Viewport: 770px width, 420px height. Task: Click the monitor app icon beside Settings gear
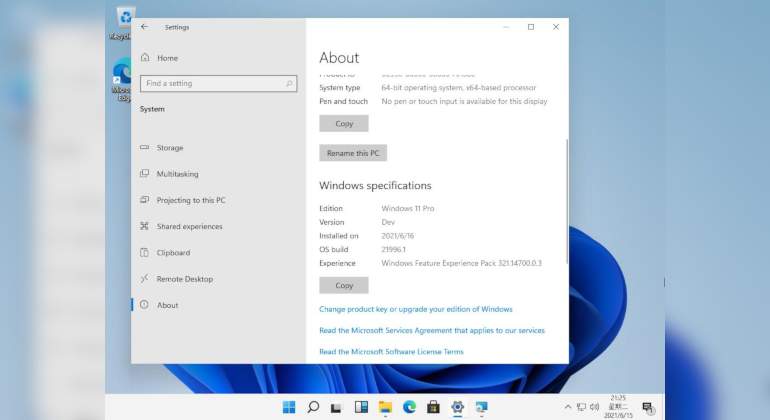coord(481,407)
